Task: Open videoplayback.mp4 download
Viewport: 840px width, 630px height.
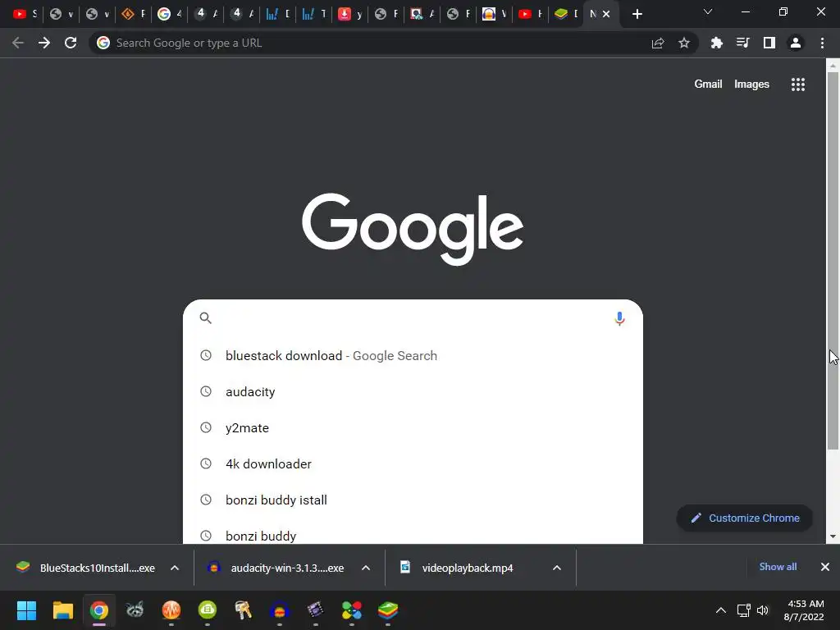Action: pos(467,568)
